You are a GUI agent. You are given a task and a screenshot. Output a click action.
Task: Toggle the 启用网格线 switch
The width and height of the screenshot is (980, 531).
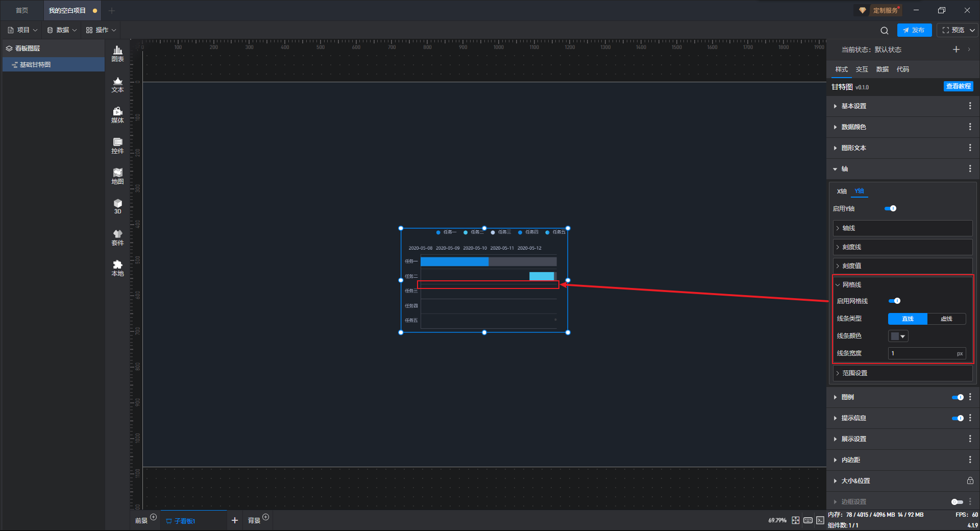tap(895, 301)
